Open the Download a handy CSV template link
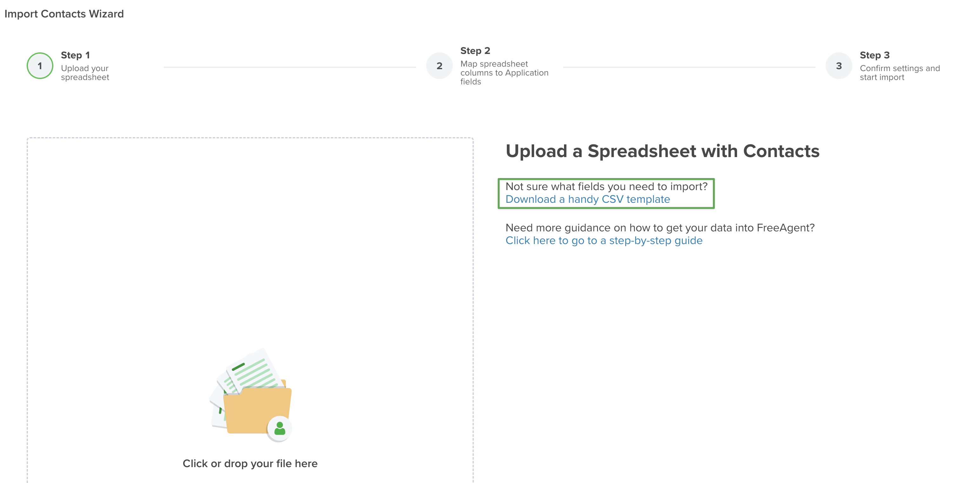This screenshot has height=483, width=980. pos(587,199)
